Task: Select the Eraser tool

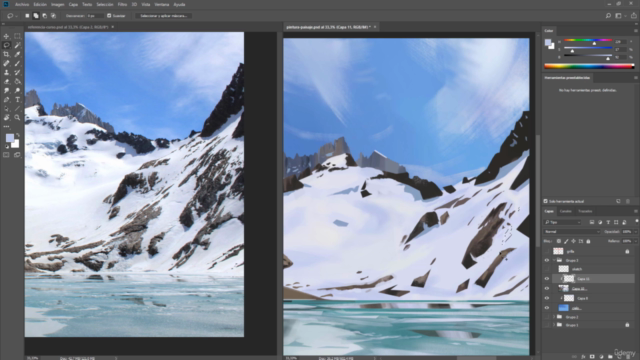Action: pos(7,81)
